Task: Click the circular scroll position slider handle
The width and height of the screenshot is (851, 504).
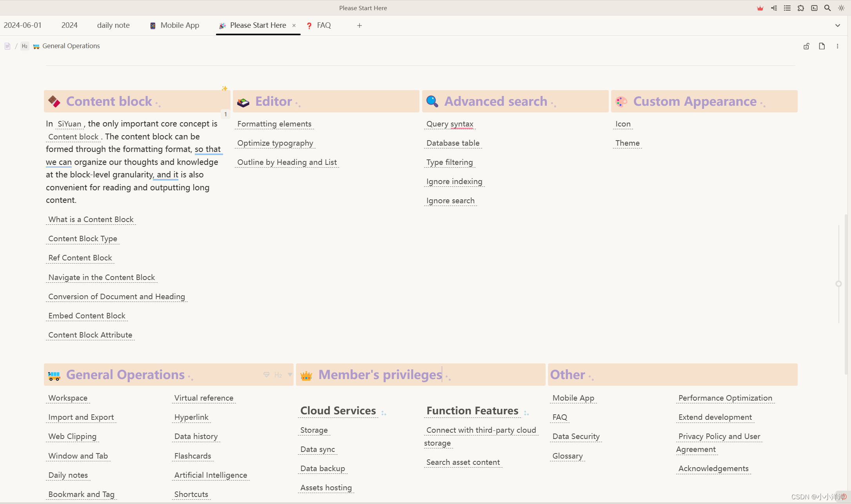Action: click(838, 284)
